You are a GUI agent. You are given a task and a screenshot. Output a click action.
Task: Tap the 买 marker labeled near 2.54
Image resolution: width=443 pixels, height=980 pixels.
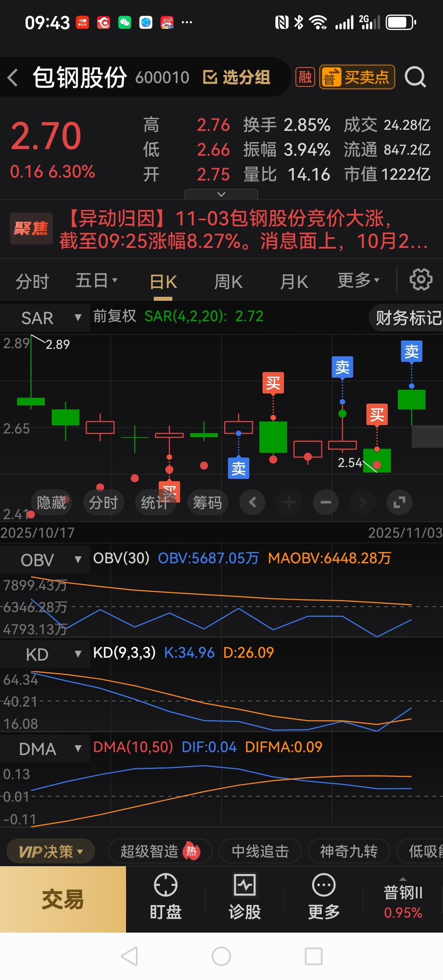point(377,414)
